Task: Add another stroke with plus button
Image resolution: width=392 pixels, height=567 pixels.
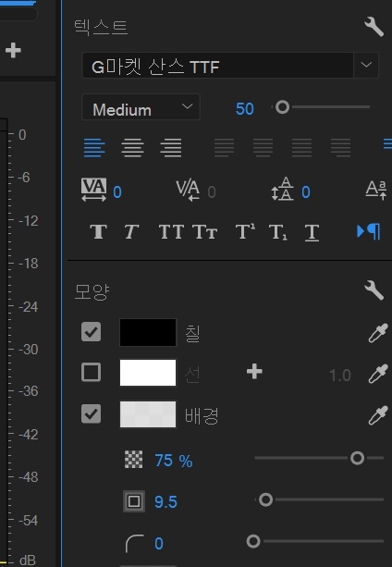Action: coord(254,372)
